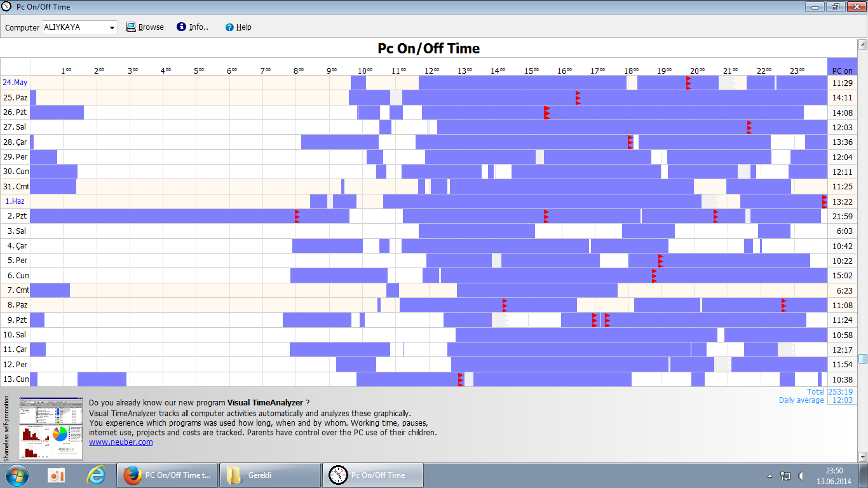Click the volume speaker tray icon

pos(802,475)
